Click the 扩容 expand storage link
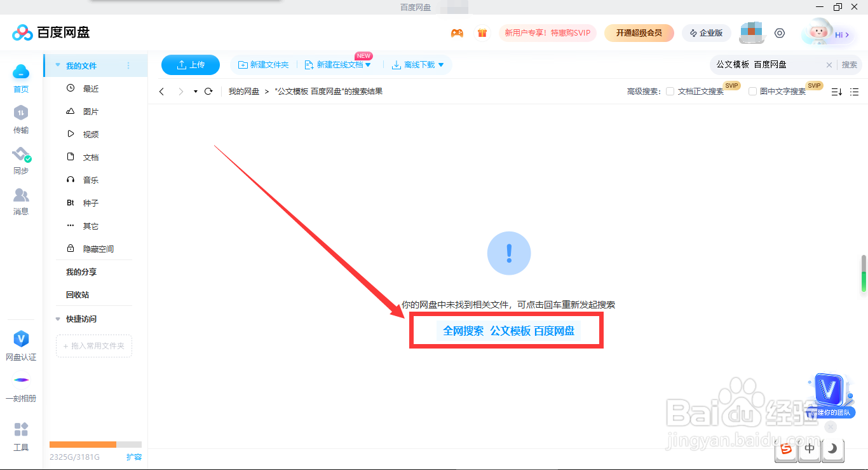The width and height of the screenshot is (868, 470). click(x=134, y=457)
